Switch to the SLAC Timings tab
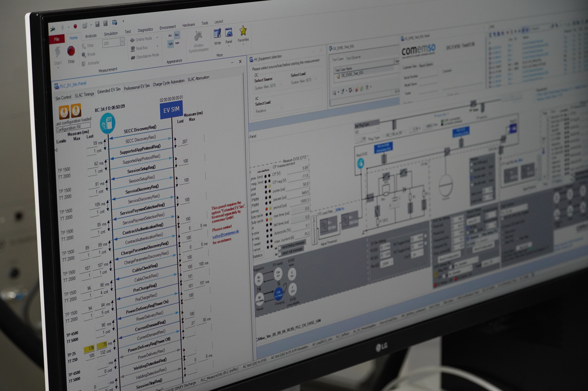This screenshot has height=391, width=588. pyautogui.click(x=84, y=95)
